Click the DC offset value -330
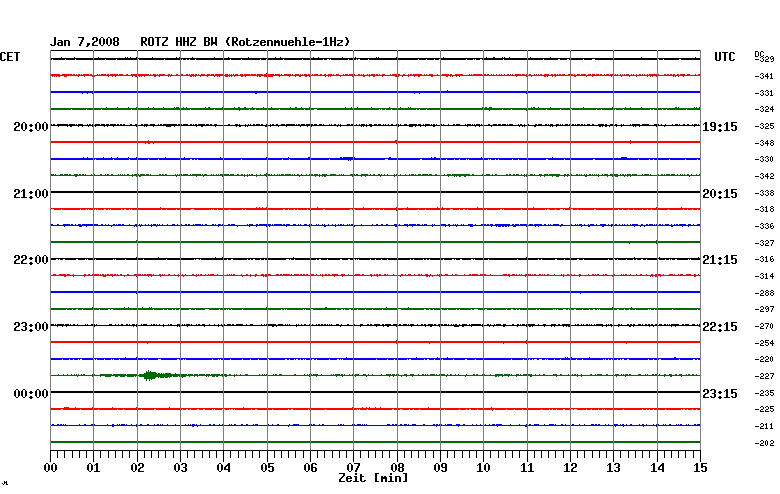The height and width of the screenshot is (494, 780). click(x=765, y=159)
